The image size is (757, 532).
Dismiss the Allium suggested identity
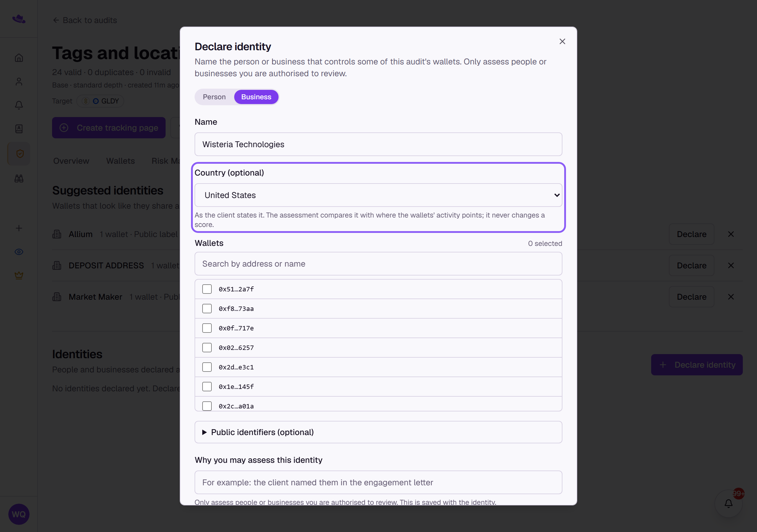(x=731, y=234)
